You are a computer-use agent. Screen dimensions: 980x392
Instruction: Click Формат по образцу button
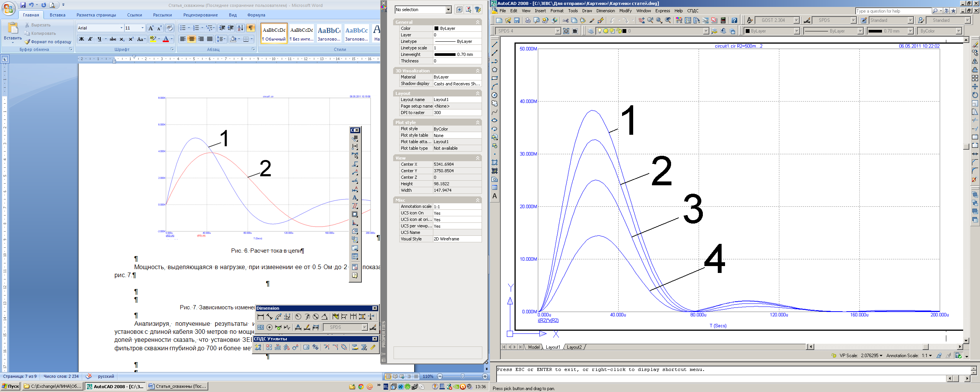pos(48,42)
